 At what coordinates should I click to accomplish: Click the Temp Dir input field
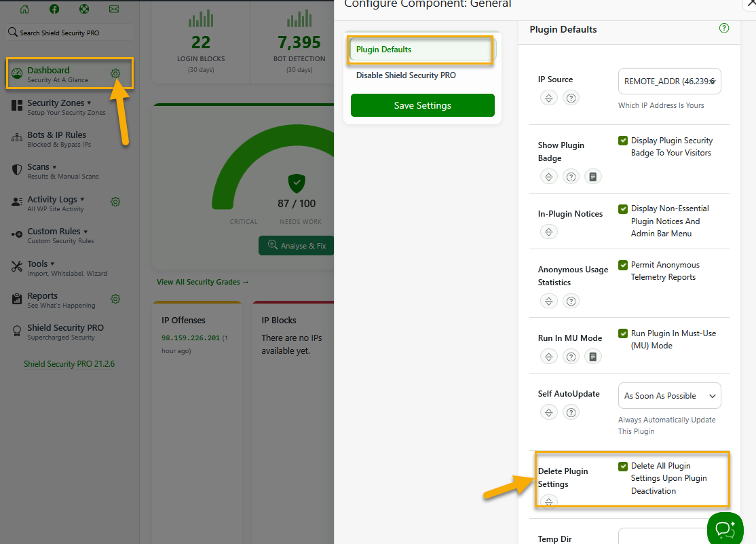click(x=670, y=536)
